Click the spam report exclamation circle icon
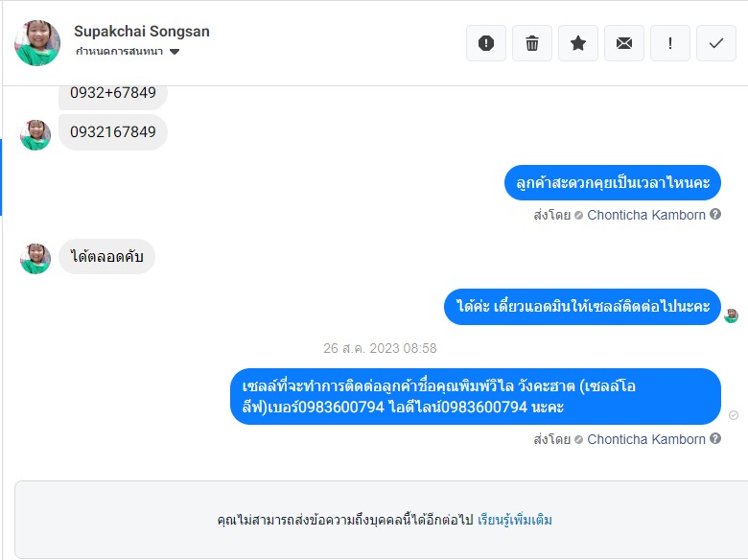 485,43
